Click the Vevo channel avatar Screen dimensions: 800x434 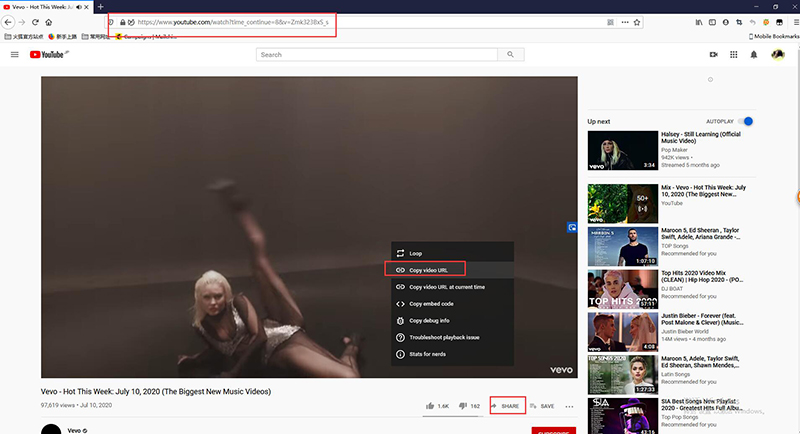tap(51, 429)
